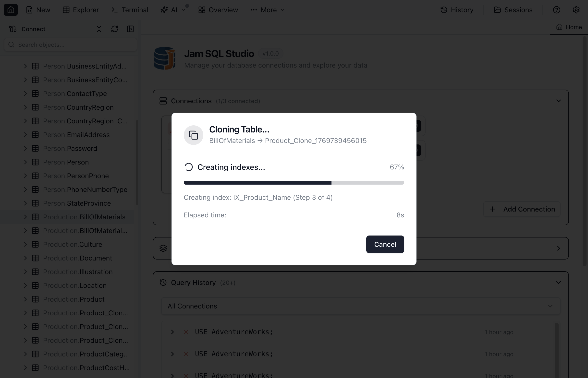Open the Sessions panel

point(513,10)
